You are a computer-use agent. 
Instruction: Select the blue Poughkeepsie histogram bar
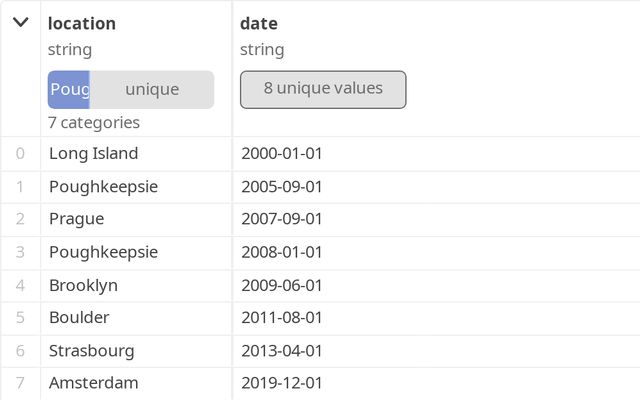point(69,89)
